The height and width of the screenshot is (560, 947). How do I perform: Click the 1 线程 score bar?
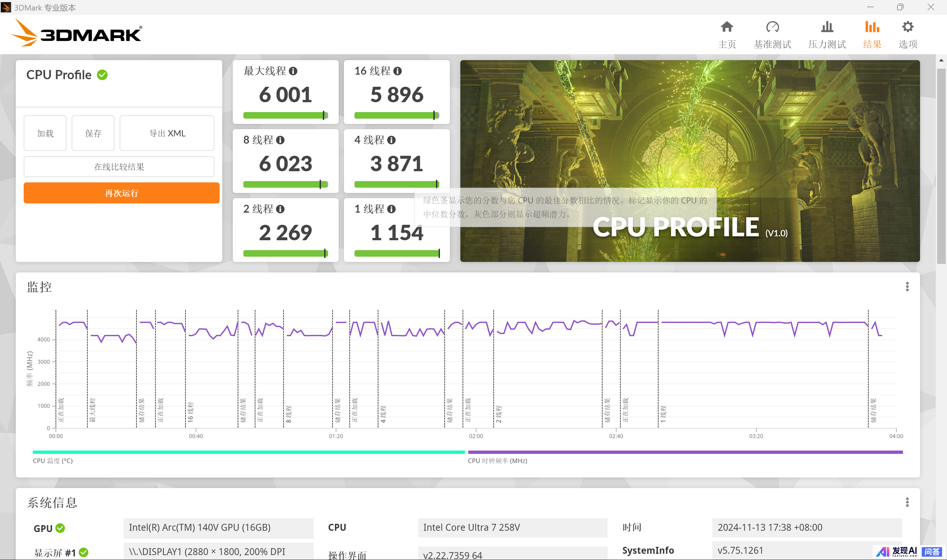[397, 254]
